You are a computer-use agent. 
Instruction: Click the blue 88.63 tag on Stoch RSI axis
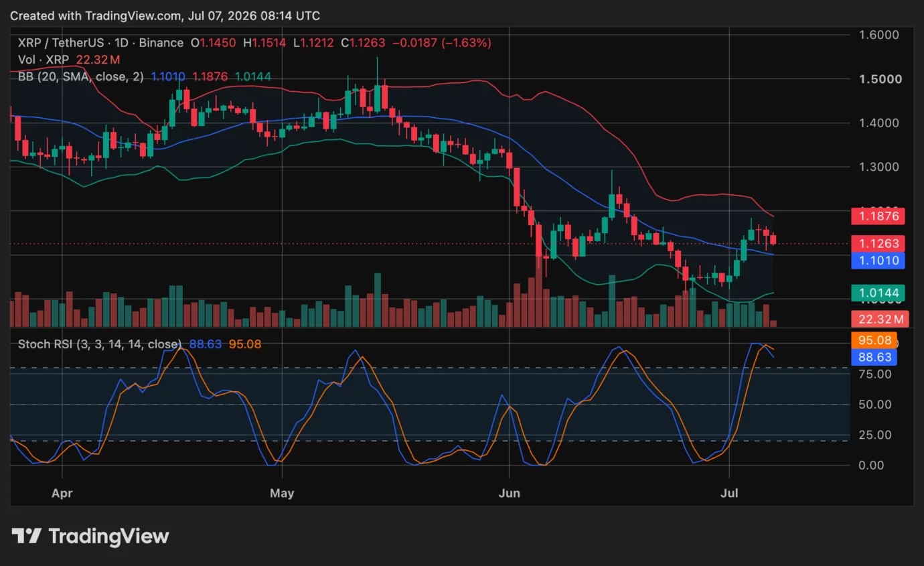[874, 357]
